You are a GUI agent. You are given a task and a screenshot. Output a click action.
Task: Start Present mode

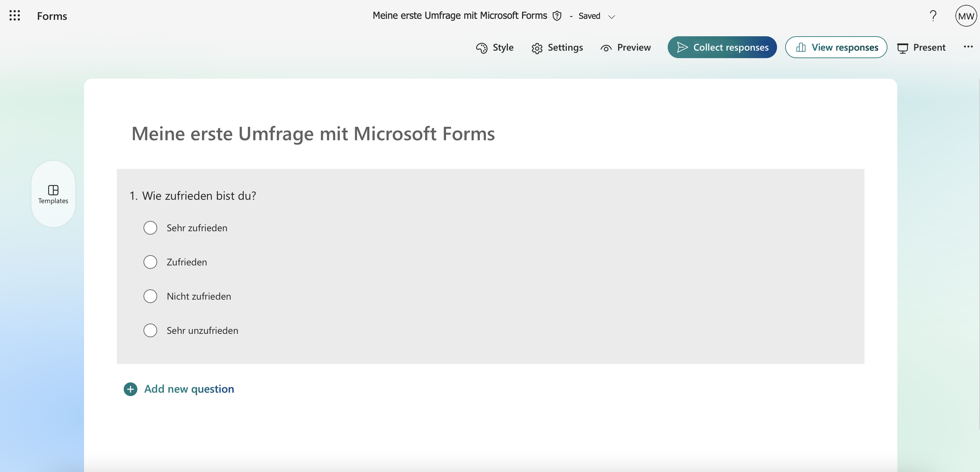tap(922, 48)
